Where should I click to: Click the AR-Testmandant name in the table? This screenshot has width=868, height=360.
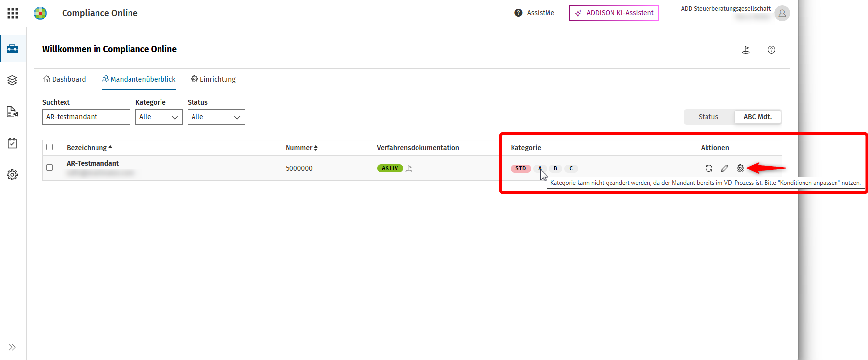[x=93, y=163]
